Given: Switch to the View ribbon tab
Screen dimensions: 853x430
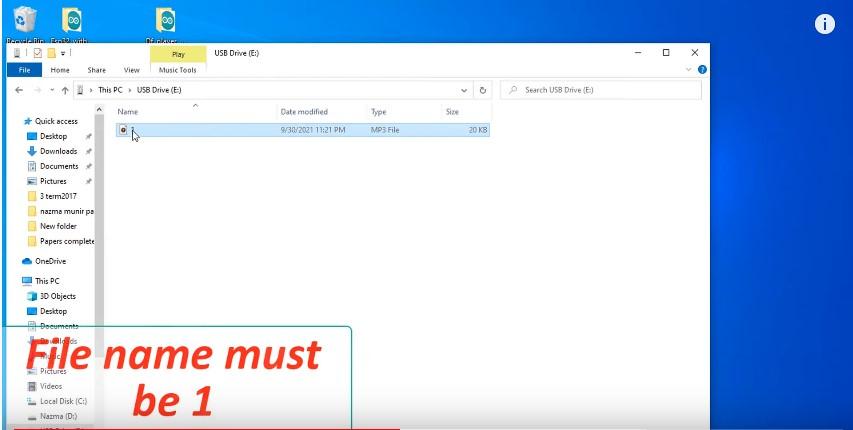Looking at the screenshot, I should 132,70.
